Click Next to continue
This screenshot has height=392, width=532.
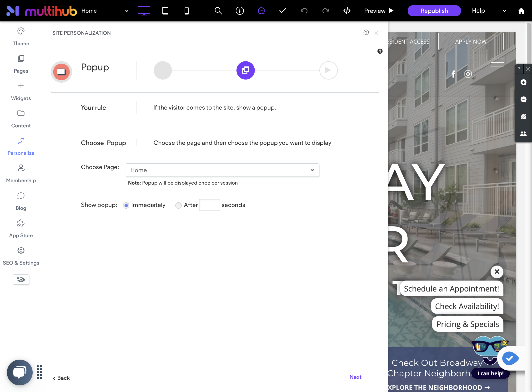tap(355, 377)
